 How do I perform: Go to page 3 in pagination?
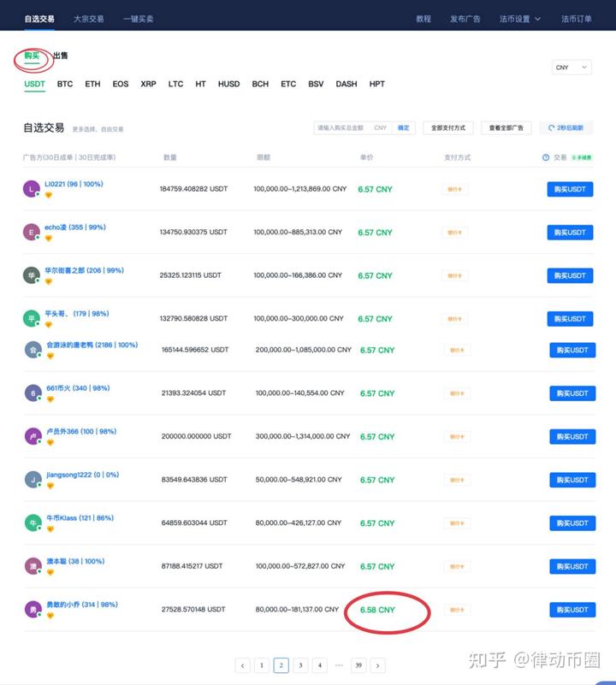[x=300, y=665]
